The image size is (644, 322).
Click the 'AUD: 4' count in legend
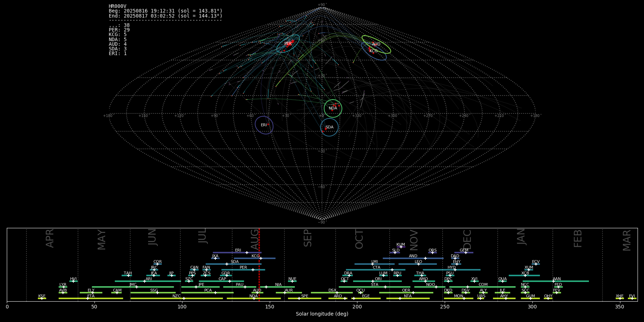[118, 44]
